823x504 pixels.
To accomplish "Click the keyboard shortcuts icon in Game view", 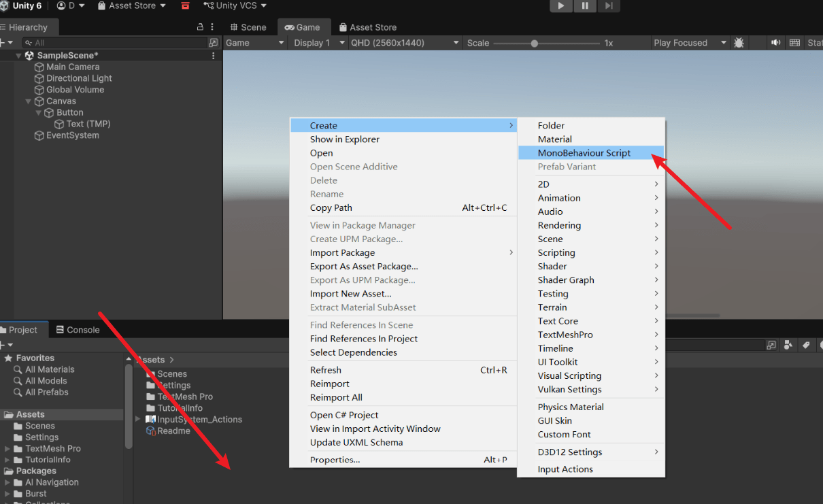I will click(x=794, y=42).
